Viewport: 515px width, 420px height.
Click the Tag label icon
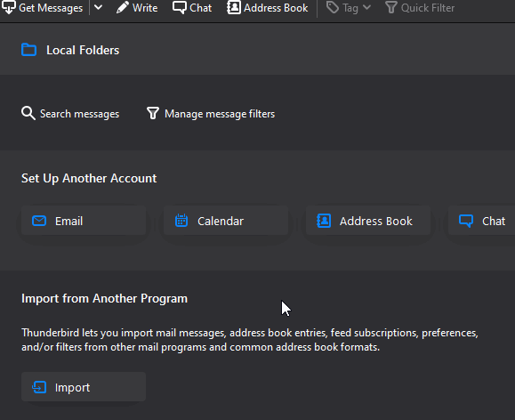333,7
